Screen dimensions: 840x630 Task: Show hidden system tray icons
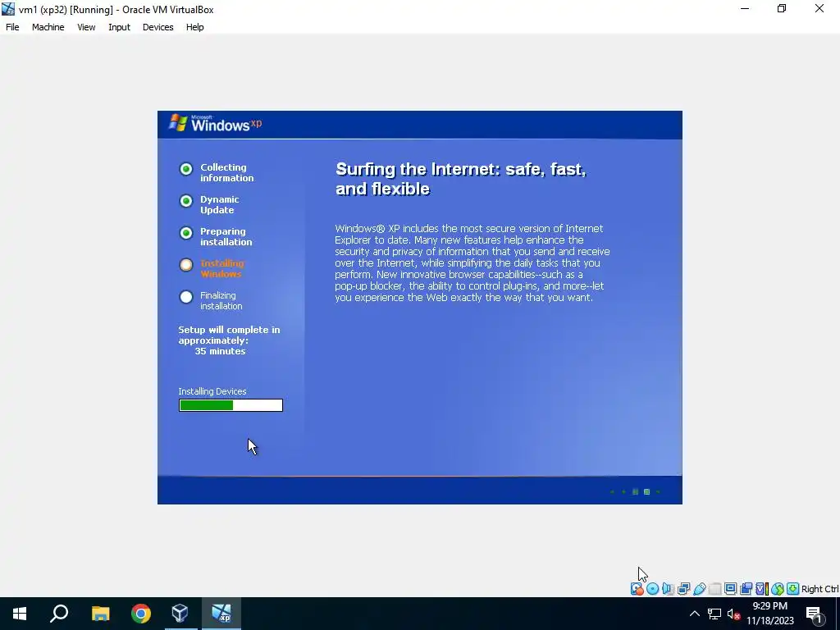tap(694, 614)
